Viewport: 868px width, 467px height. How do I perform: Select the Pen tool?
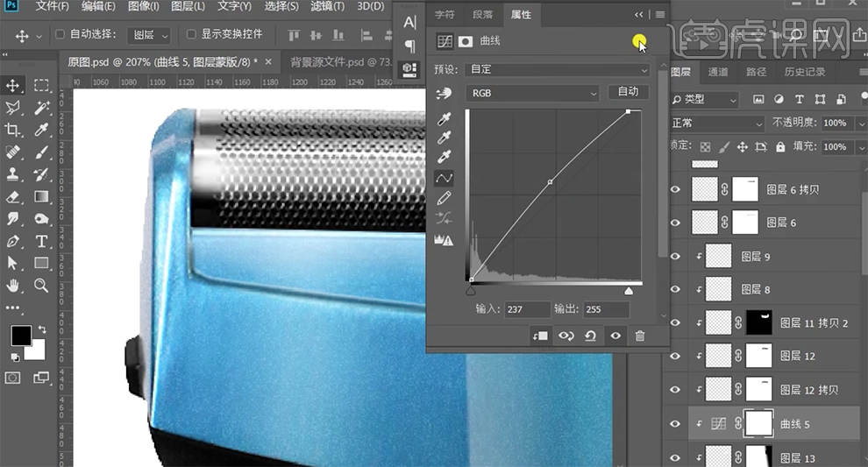tap(13, 241)
